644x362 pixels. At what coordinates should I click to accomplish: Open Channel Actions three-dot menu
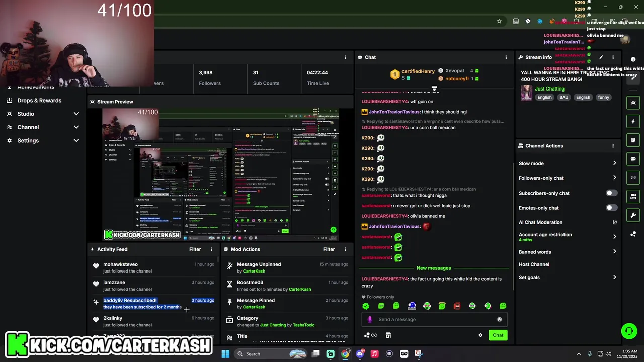[613, 146]
